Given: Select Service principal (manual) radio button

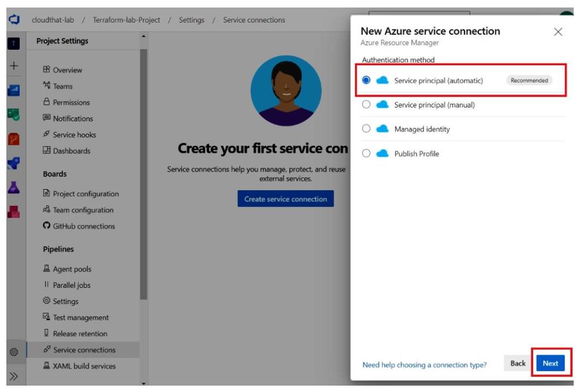Looking at the screenshot, I should (x=366, y=104).
